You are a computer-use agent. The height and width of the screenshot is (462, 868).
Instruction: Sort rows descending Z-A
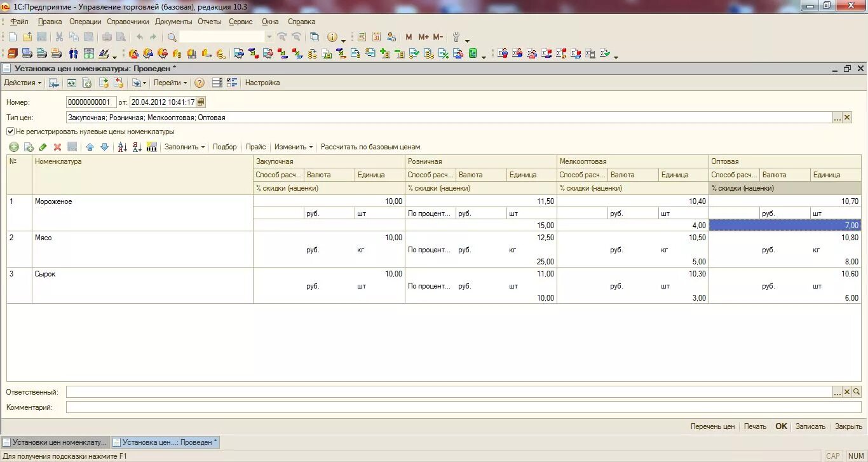click(x=137, y=147)
